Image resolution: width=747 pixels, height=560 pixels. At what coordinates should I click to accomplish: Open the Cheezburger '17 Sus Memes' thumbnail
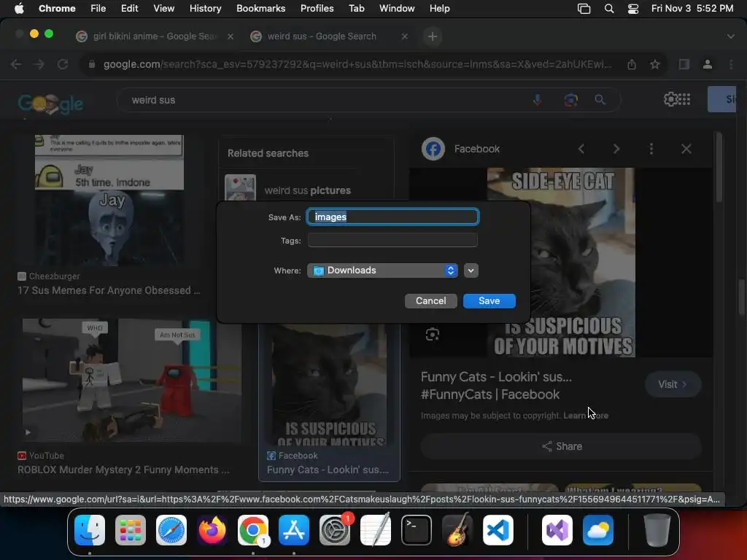click(109, 200)
